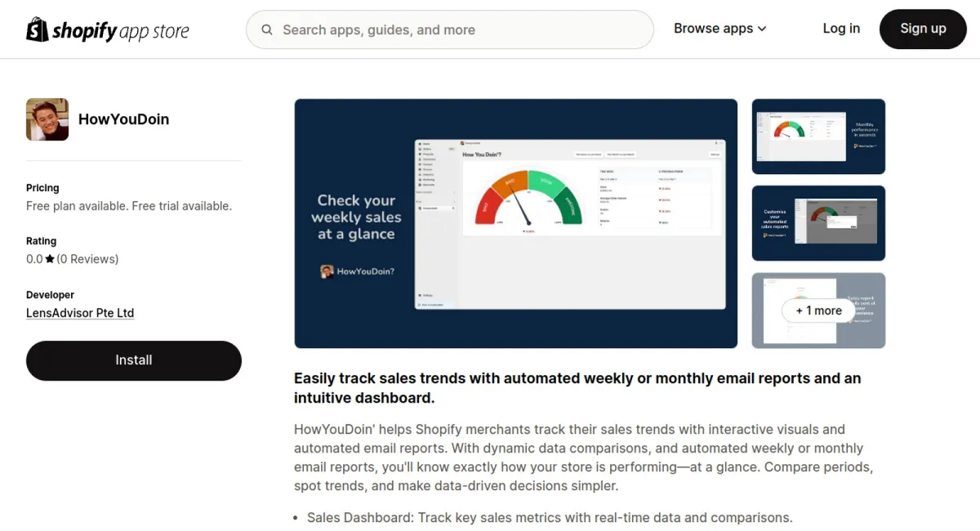Show the + 1 more screenshots
The height and width of the screenshot is (531, 980).
[818, 310]
